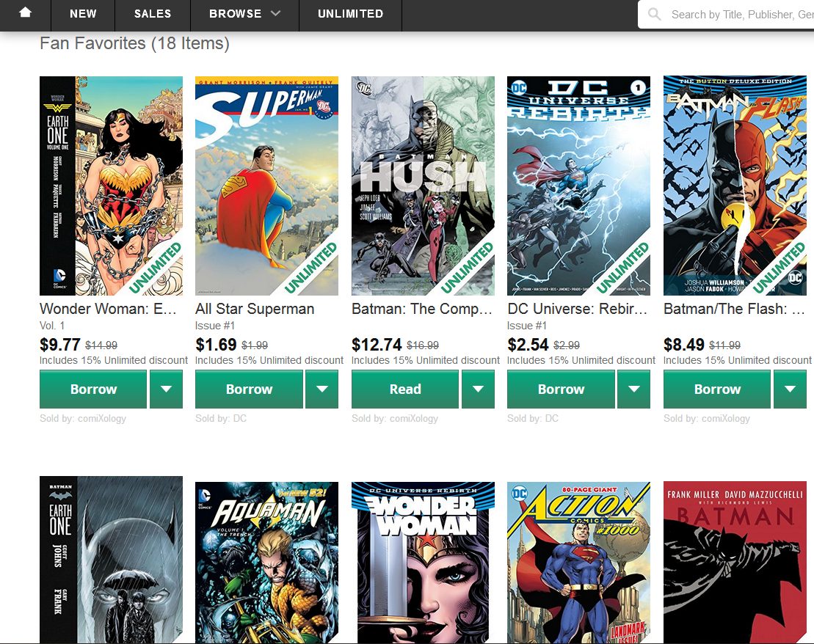Click "Vol. 1" under Wonder Woman

click(52, 326)
